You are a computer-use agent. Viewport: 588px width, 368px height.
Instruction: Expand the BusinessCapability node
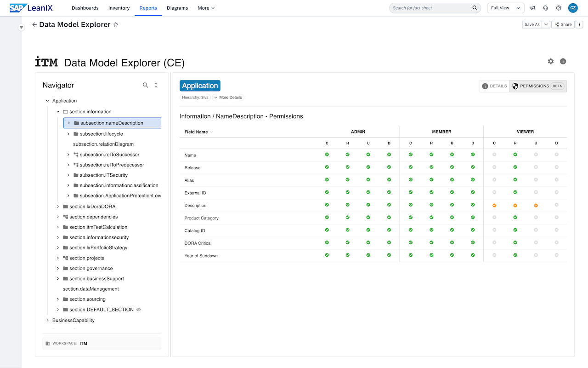(47, 320)
